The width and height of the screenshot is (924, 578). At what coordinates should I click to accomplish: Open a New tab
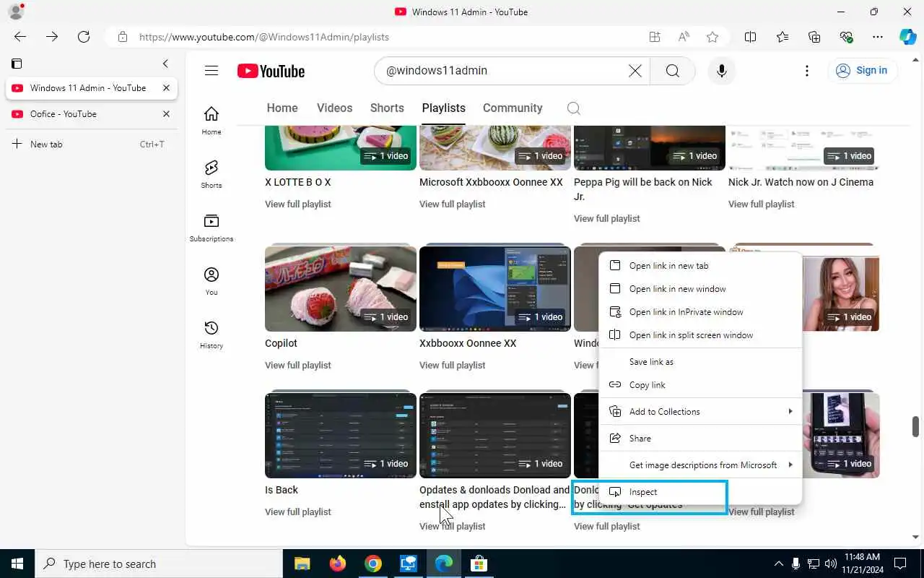[91, 144]
